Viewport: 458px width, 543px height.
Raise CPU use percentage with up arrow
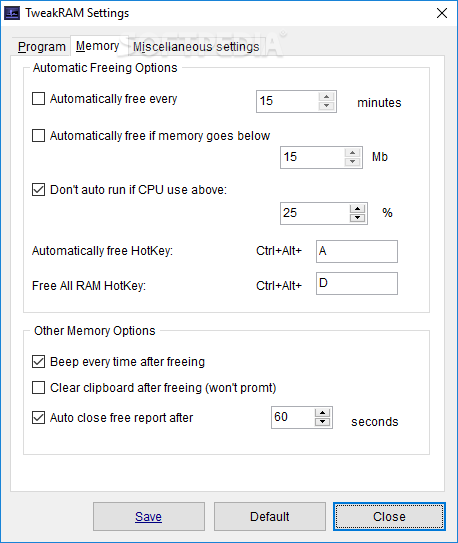coord(357,208)
